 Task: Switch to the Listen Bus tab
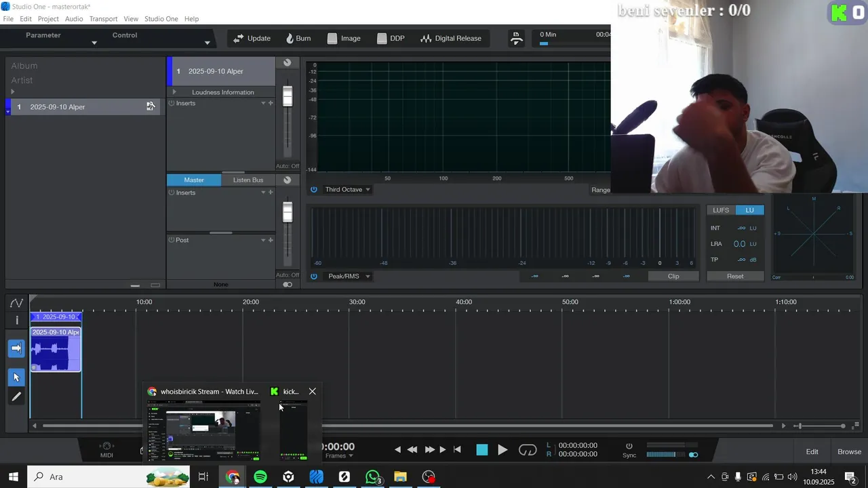tap(248, 180)
